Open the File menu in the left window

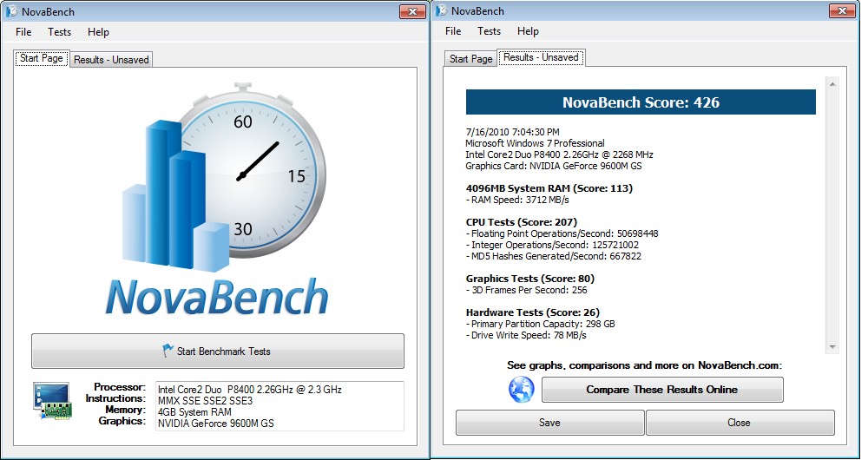coord(23,32)
